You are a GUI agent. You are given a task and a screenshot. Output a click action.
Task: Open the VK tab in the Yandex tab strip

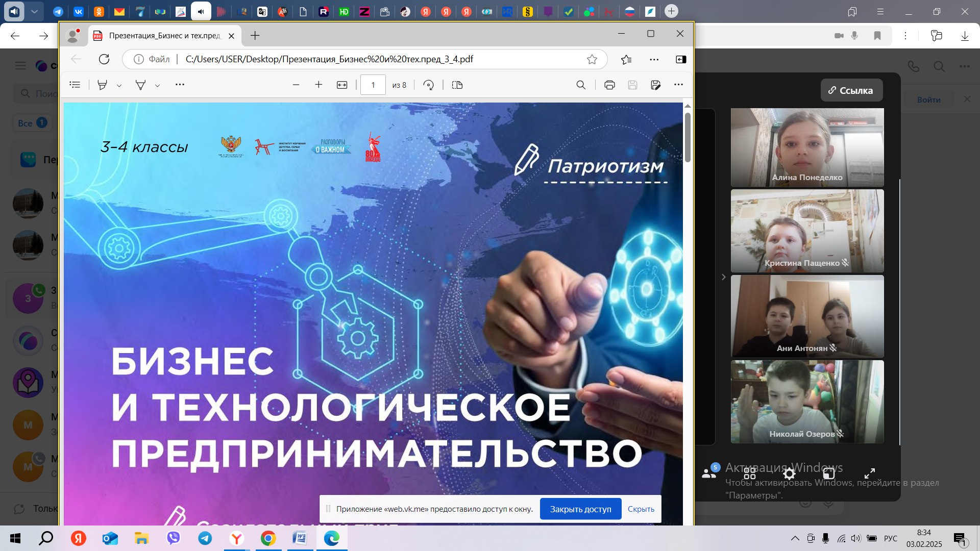pyautogui.click(x=78, y=11)
